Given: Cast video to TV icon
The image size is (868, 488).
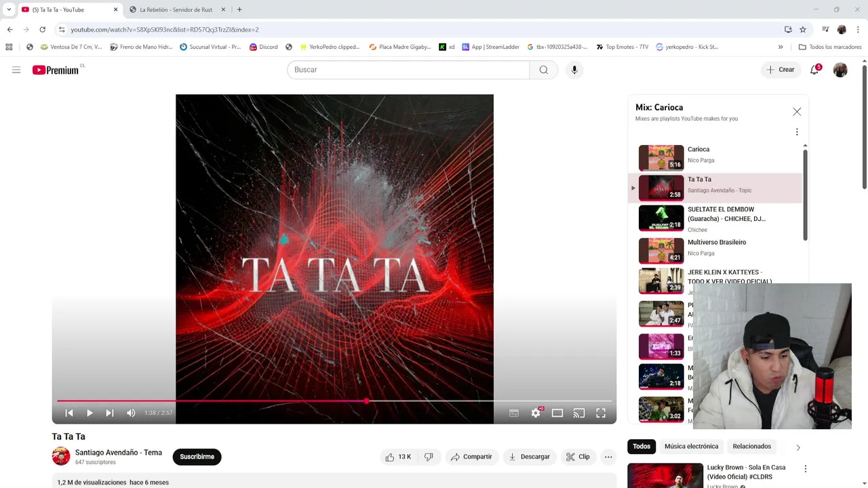Looking at the screenshot, I should click(579, 413).
